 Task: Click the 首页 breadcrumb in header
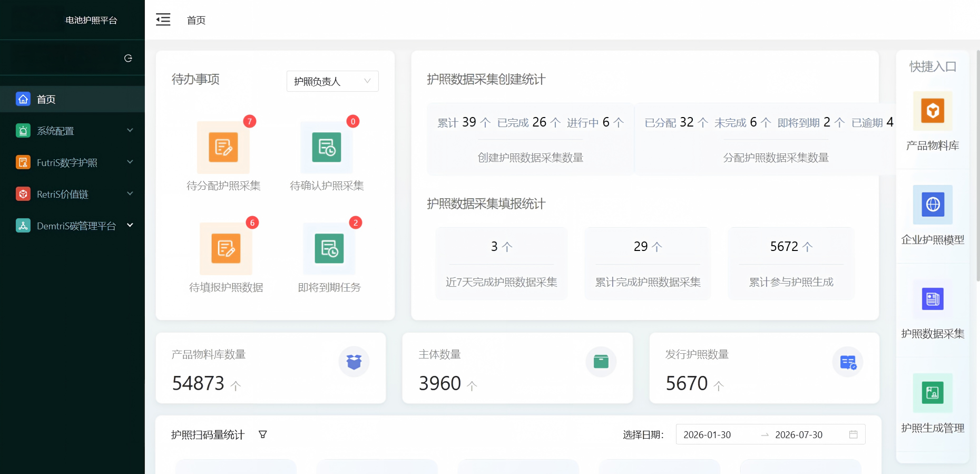(x=196, y=20)
